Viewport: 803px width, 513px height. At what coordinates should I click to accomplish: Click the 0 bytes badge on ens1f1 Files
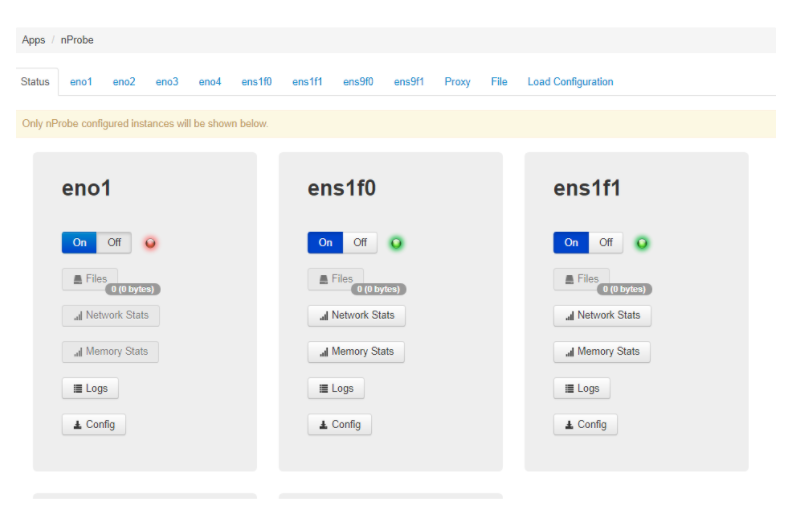(625, 289)
